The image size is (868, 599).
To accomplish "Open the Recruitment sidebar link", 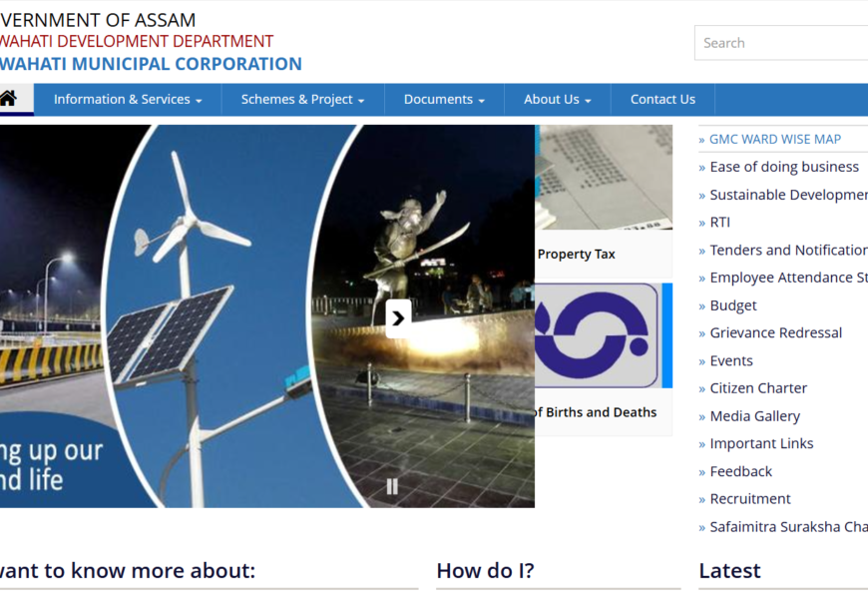I will [749, 499].
